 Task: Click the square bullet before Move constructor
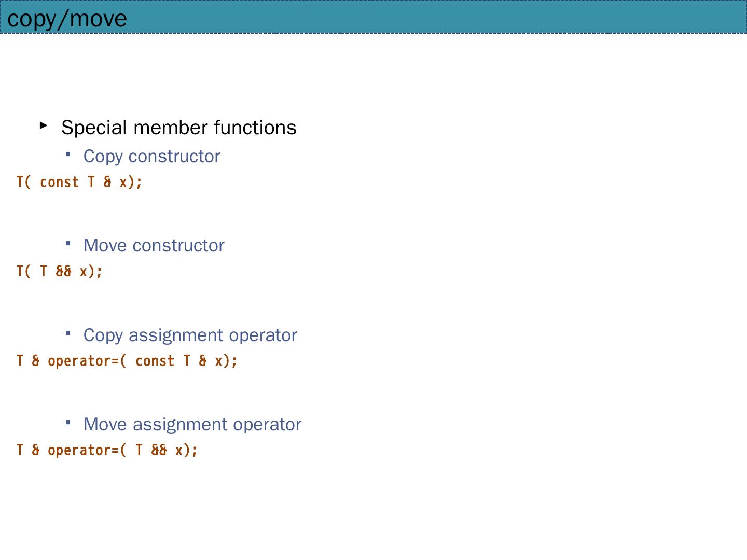68,243
